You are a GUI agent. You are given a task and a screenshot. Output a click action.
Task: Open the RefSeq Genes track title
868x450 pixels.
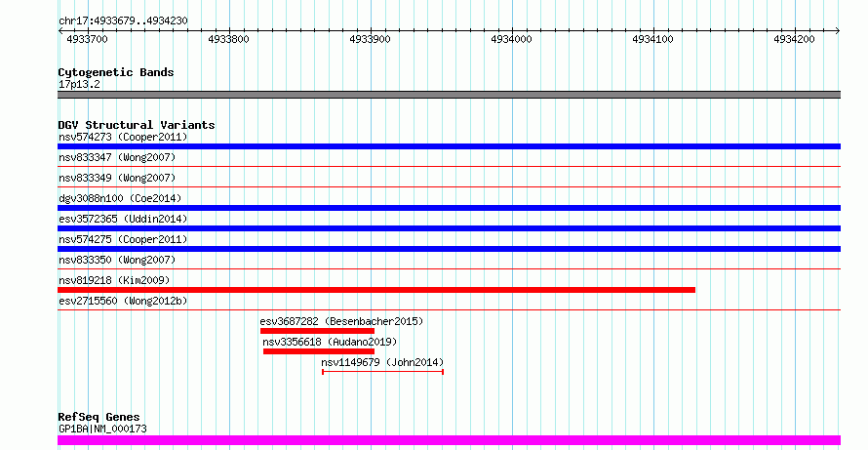99,417
